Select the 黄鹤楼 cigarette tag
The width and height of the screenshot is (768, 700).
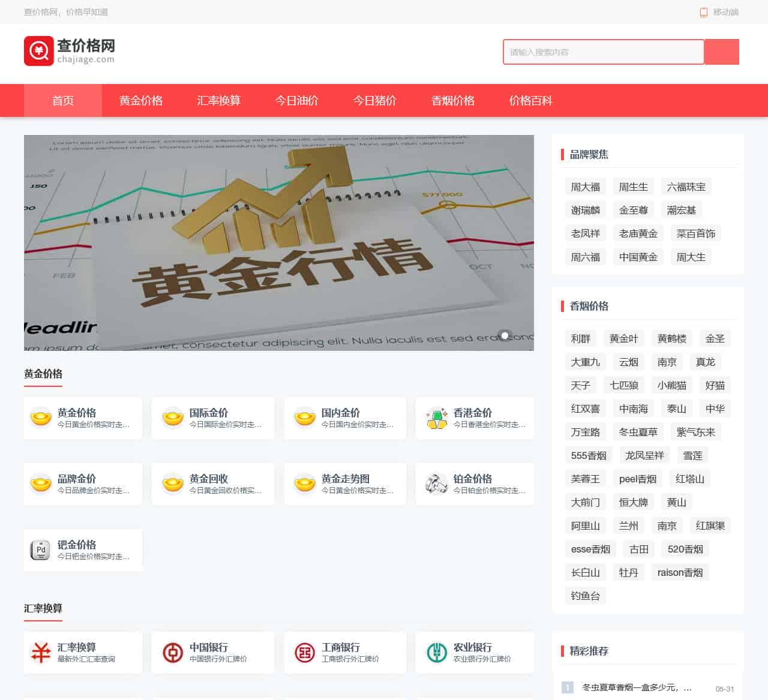(672, 338)
